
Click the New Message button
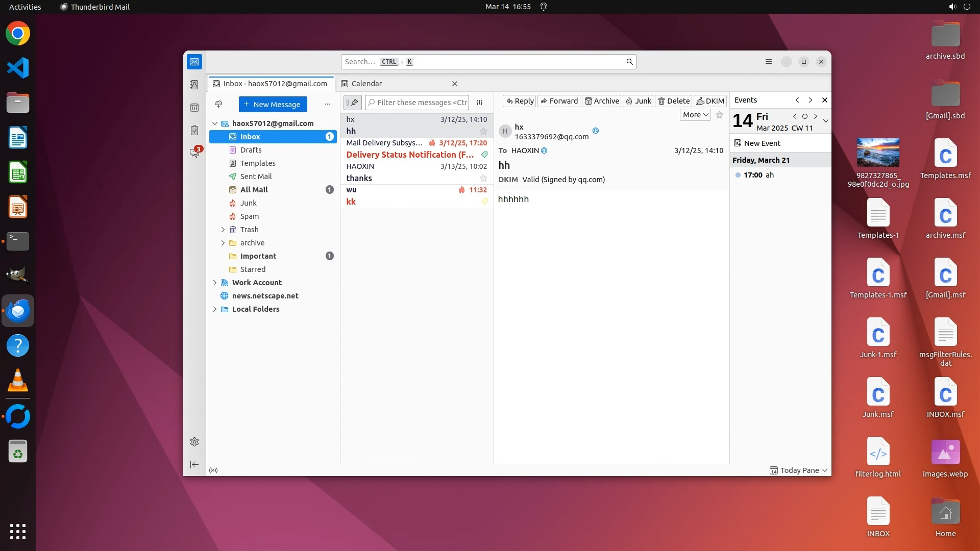(x=273, y=105)
